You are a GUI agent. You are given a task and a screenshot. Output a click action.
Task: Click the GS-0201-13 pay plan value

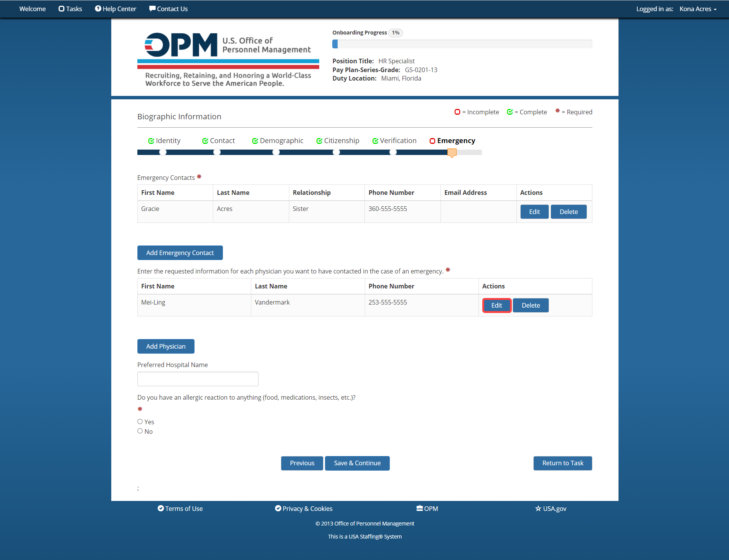pos(421,70)
